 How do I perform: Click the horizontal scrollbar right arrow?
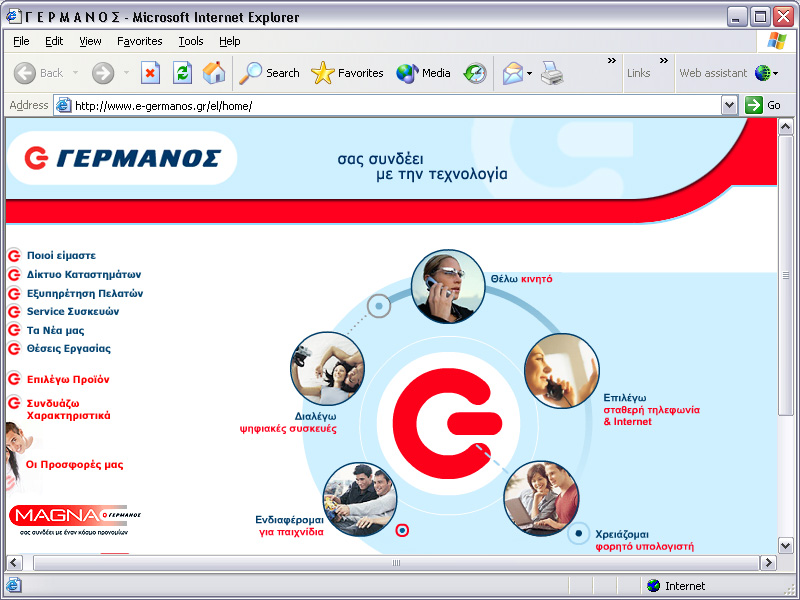tap(768, 563)
